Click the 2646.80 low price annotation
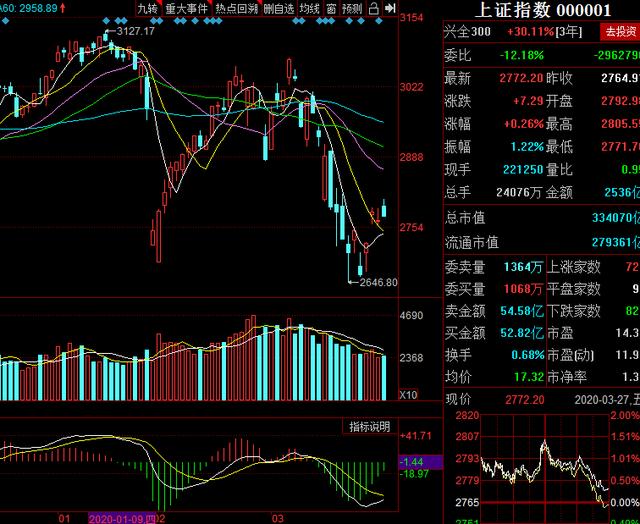Screen dimensions: 640x524 click(378, 282)
